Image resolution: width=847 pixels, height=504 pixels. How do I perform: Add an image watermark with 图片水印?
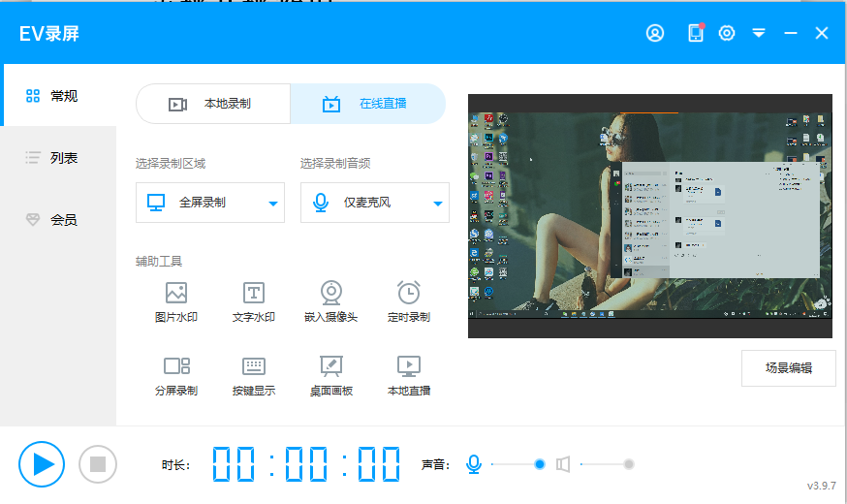point(176,302)
